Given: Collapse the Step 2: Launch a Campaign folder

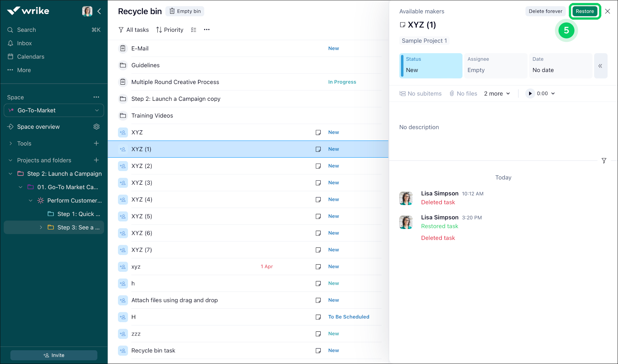Looking at the screenshot, I should 10,173.
